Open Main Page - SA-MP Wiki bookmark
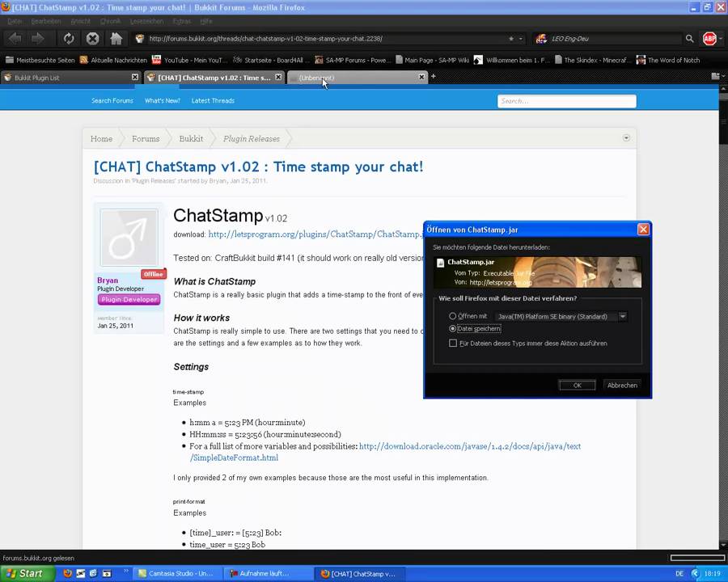728x582 pixels. [x=432, y=60]
